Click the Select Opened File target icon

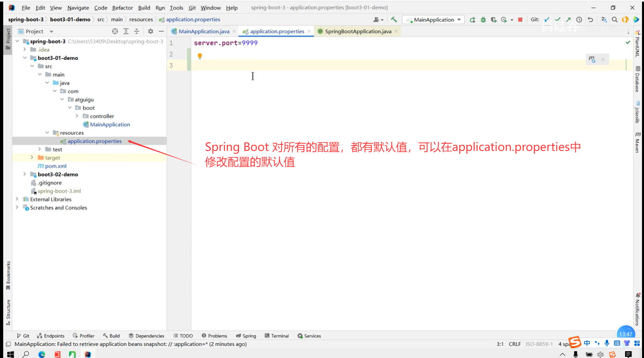coord(115,31)
